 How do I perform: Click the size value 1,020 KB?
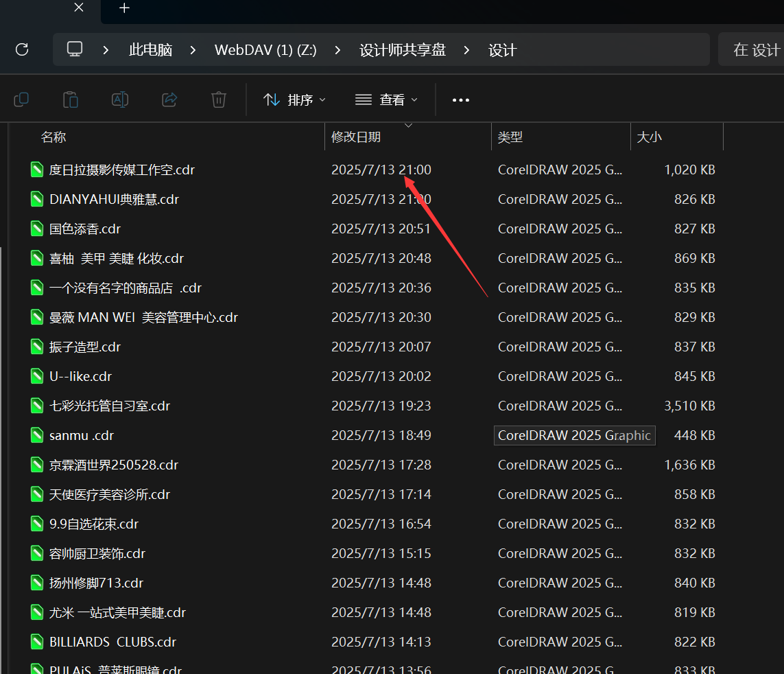coord(689,170)
